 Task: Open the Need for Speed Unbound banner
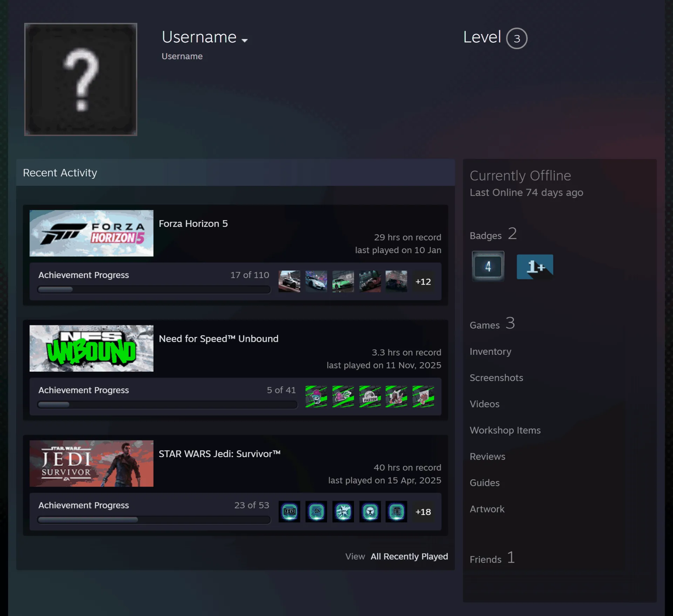tap(91, 348)
